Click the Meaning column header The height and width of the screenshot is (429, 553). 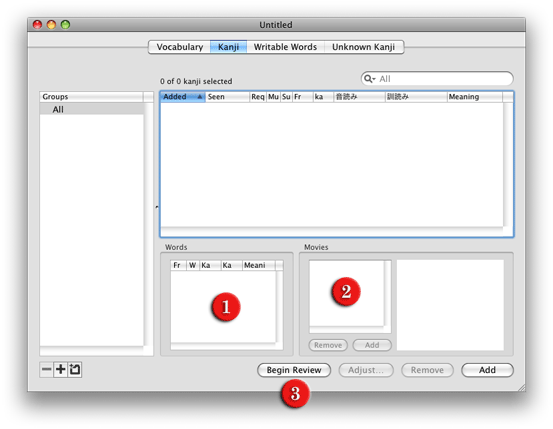(x=474, y=97)
